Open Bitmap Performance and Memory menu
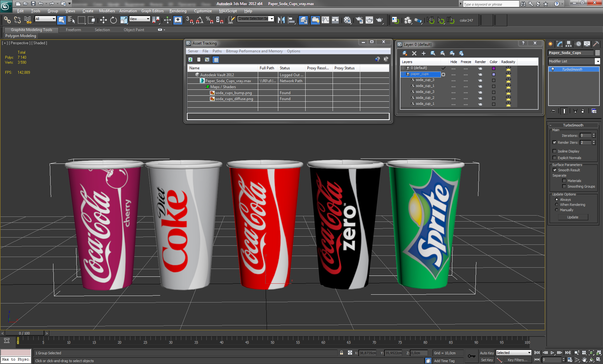Image resolution: width=603 pixels, height=364 pixels. [254, 51]
